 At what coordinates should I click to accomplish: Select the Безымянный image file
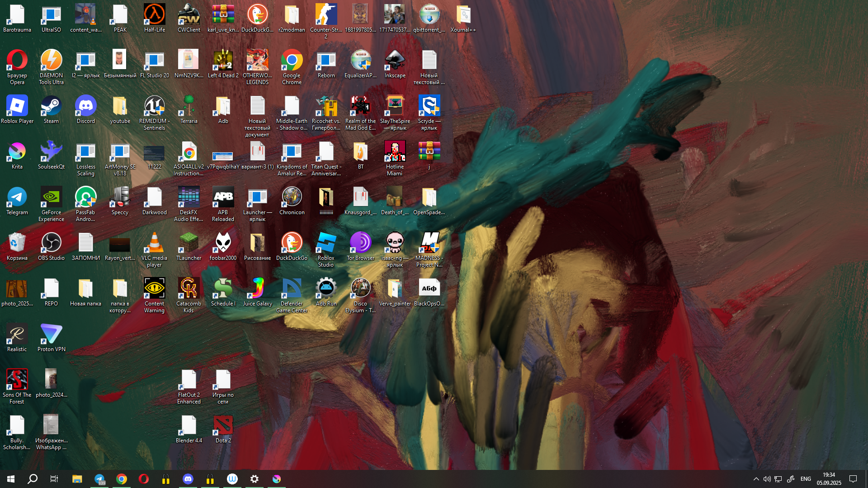120,64
